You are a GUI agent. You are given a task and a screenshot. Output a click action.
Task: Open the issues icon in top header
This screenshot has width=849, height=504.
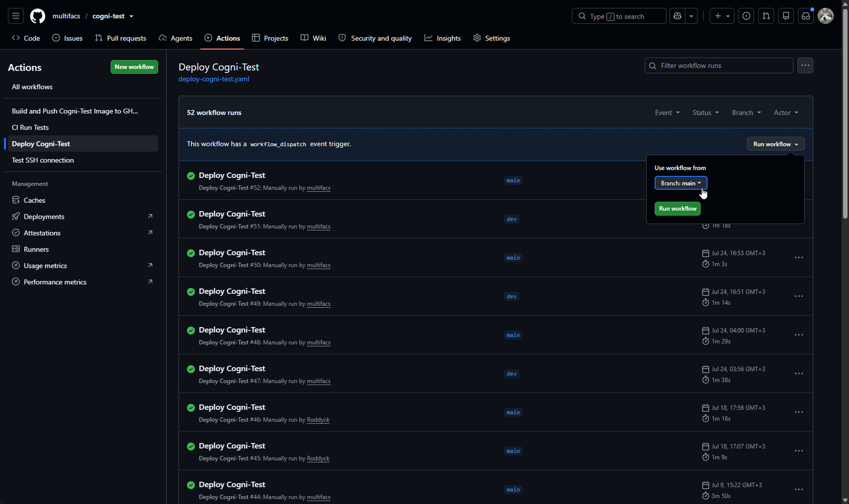747,16
